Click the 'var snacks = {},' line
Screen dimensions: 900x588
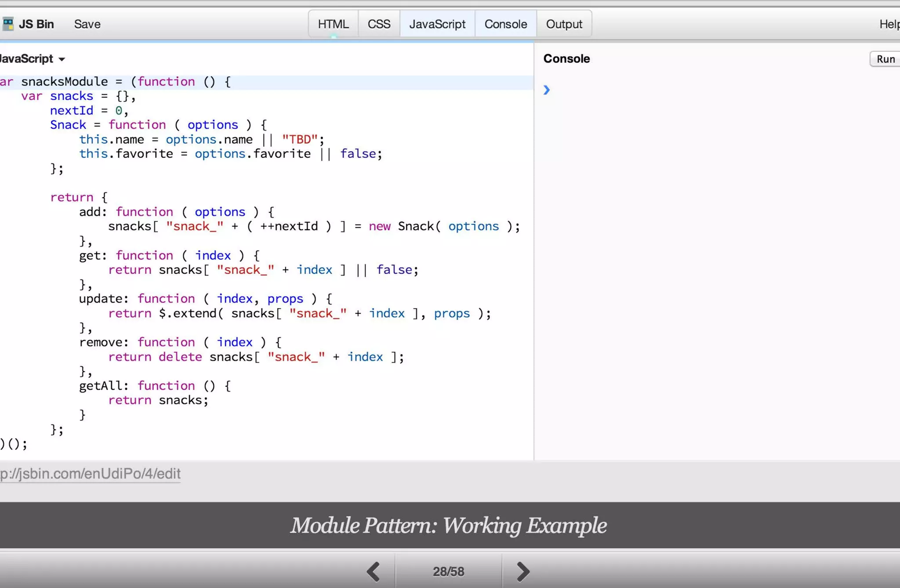79,96
